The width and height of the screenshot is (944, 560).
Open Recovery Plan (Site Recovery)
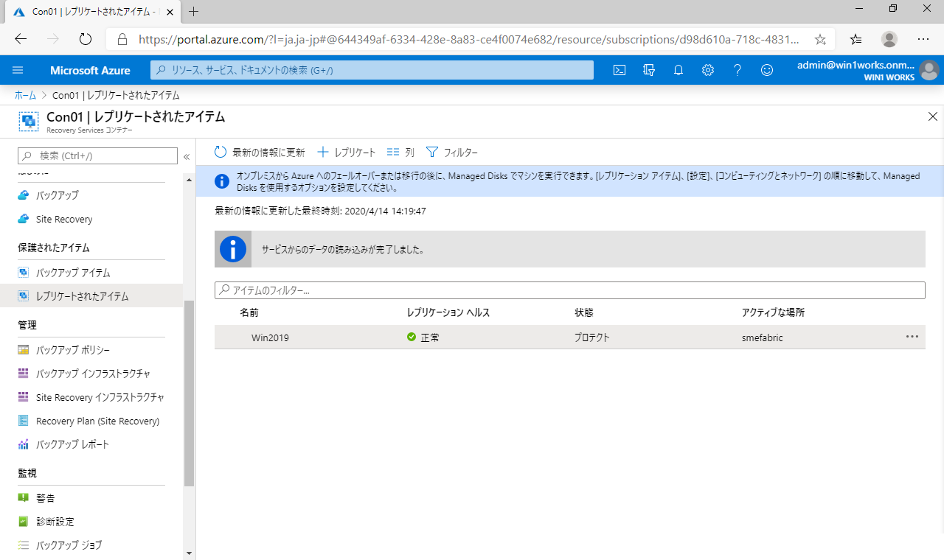pos(98,421)
